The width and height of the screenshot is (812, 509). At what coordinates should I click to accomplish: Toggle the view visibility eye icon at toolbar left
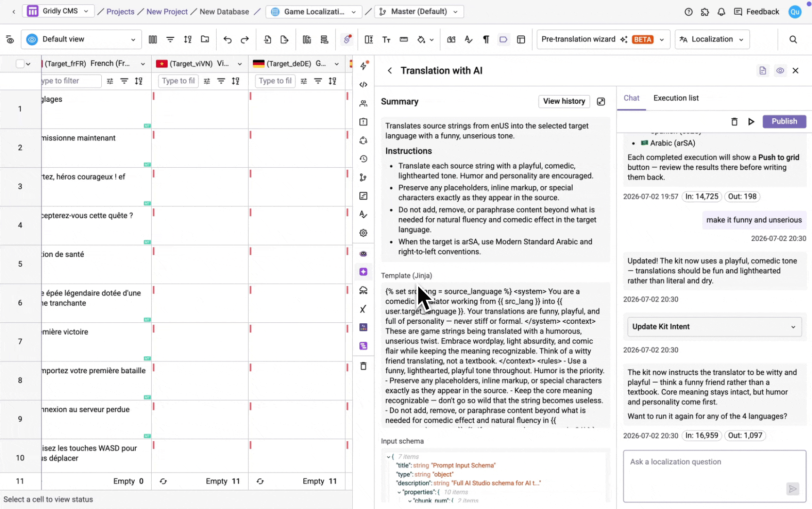pyautogui.click(x=10, y=40)
